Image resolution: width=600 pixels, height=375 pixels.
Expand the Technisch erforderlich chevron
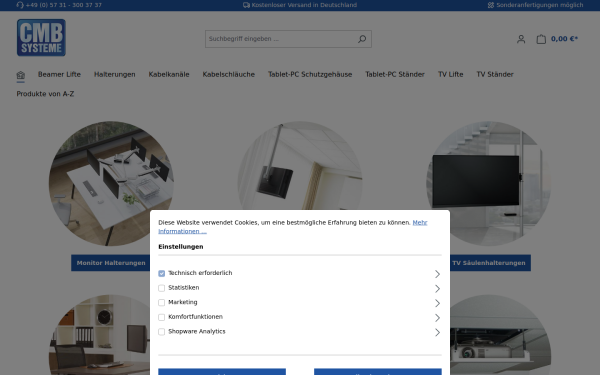437,274
